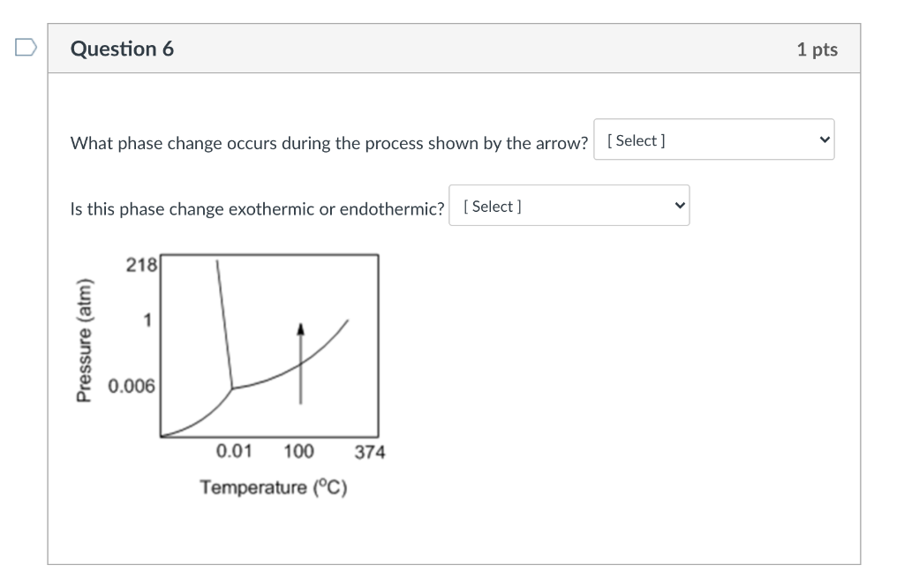This screenshot has width=904, height=588.
Task: Click the chevron on the second Select dropdown
Action: [678, 205]
